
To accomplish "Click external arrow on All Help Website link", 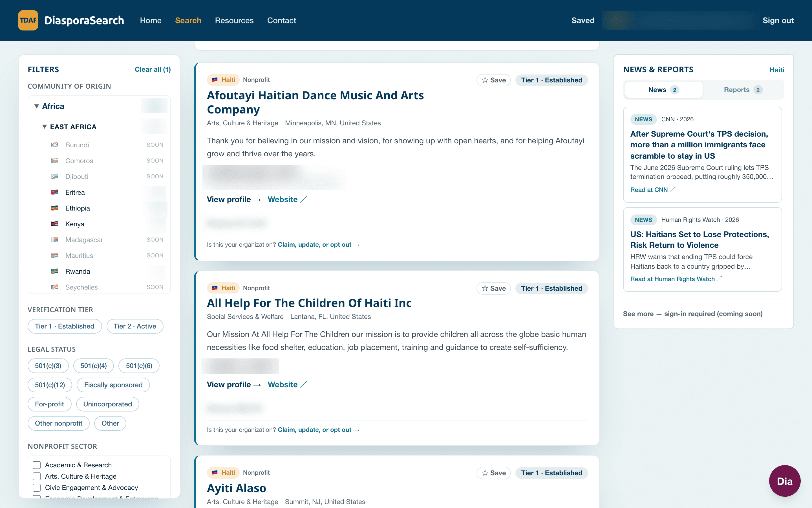I will tap(304, 384).
